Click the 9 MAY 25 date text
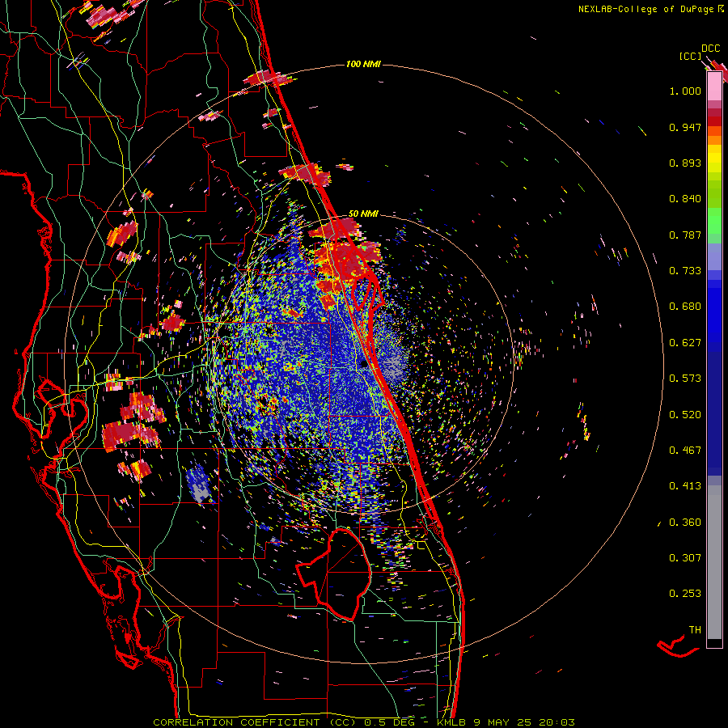728x728 pixels. (x=503, y=722)
